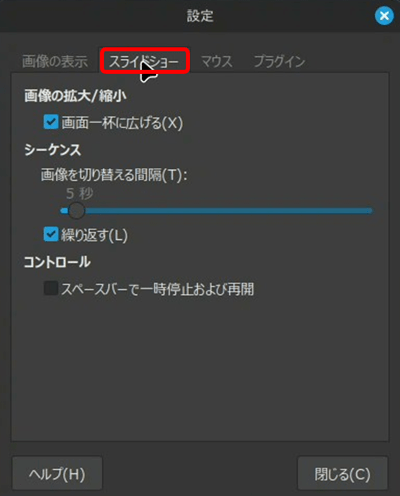Click the 画像の拡大/縮小 section heading
The width and height of the screenshot is (400, 496).
(x=75, y=96)
